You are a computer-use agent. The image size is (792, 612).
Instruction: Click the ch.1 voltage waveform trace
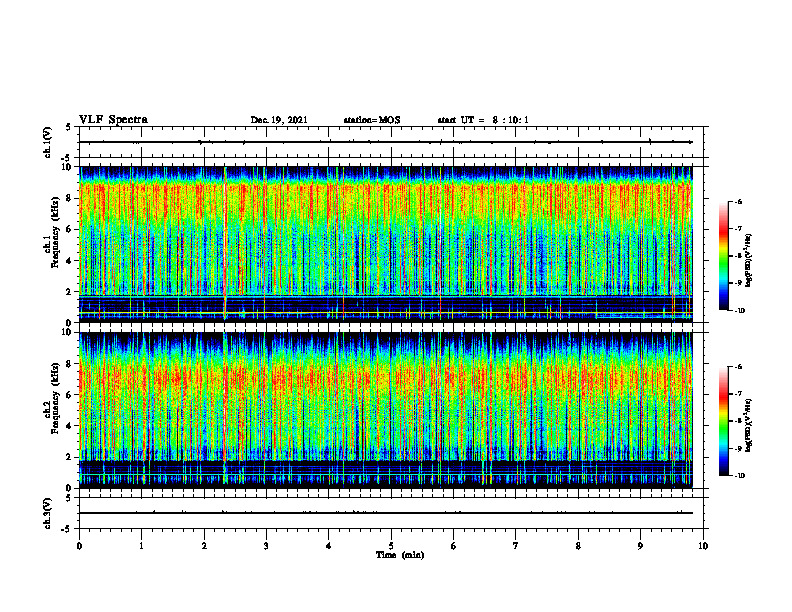pos(385,142)
